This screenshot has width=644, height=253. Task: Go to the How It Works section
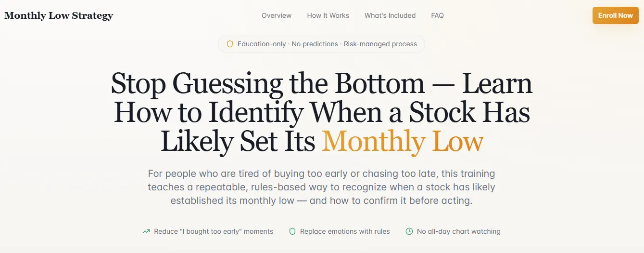(328, 15)
